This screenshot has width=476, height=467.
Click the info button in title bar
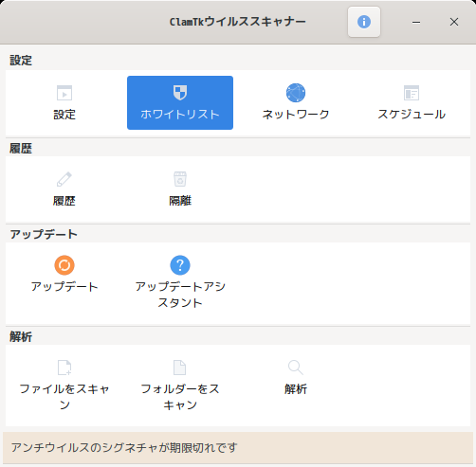pos(364,22)
